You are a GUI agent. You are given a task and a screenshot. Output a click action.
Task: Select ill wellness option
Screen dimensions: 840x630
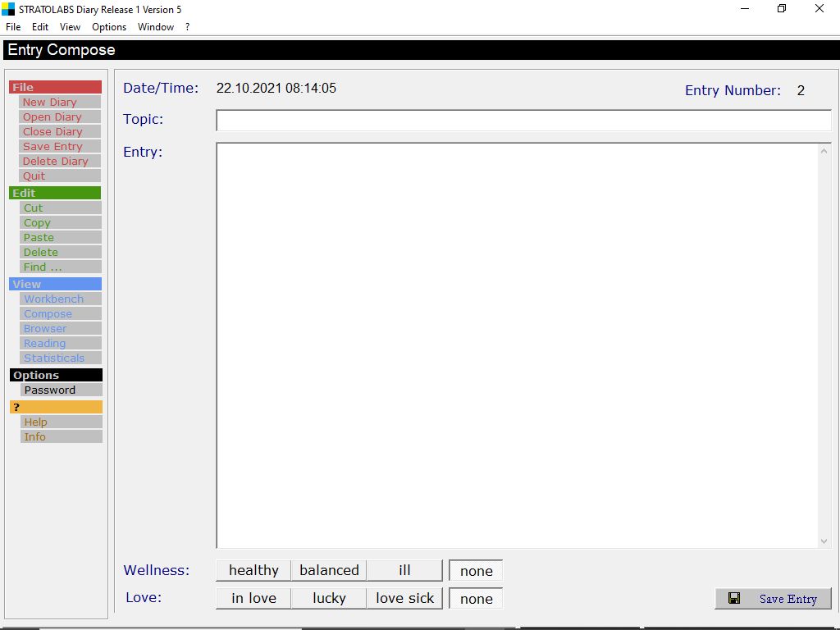(x=404, y=571)
